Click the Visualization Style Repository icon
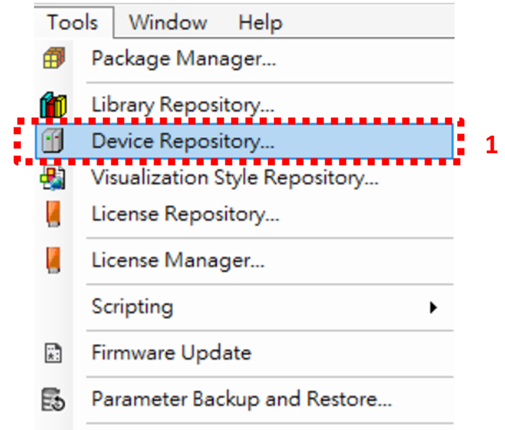The width and height of the screenshot is (505, 430). click(53, 178)
